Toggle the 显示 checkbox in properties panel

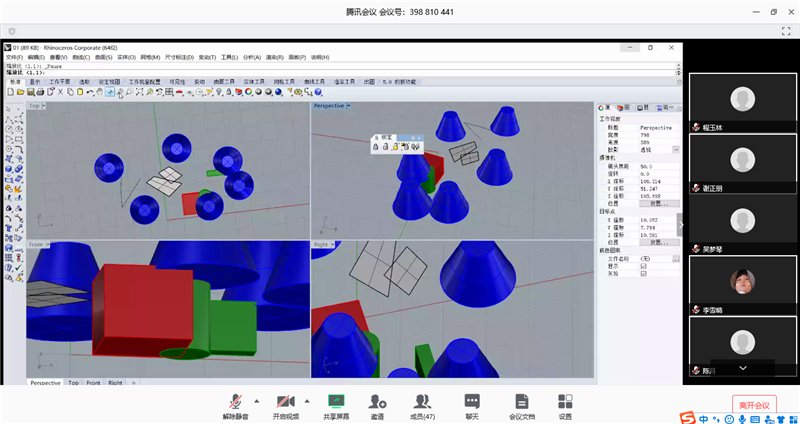(x=643, y=268)
